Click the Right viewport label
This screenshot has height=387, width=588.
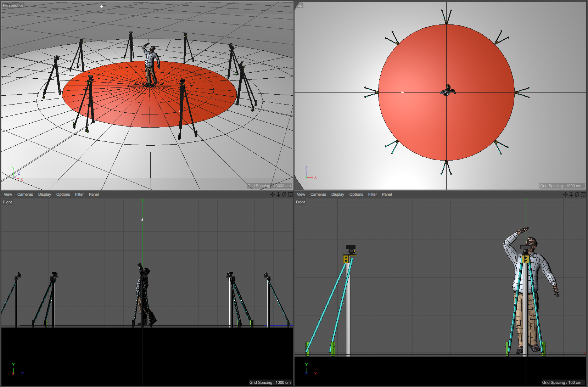7,202
